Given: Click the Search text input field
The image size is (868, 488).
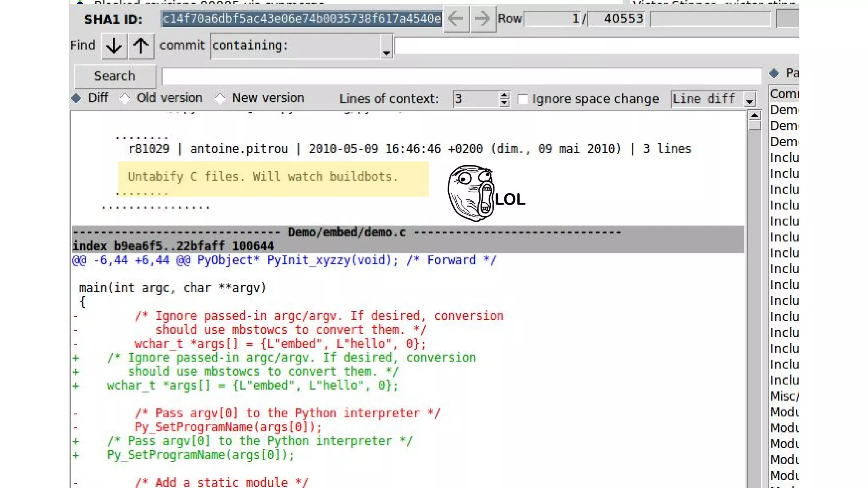Looking at the screenshot, I should click(461, 77).
